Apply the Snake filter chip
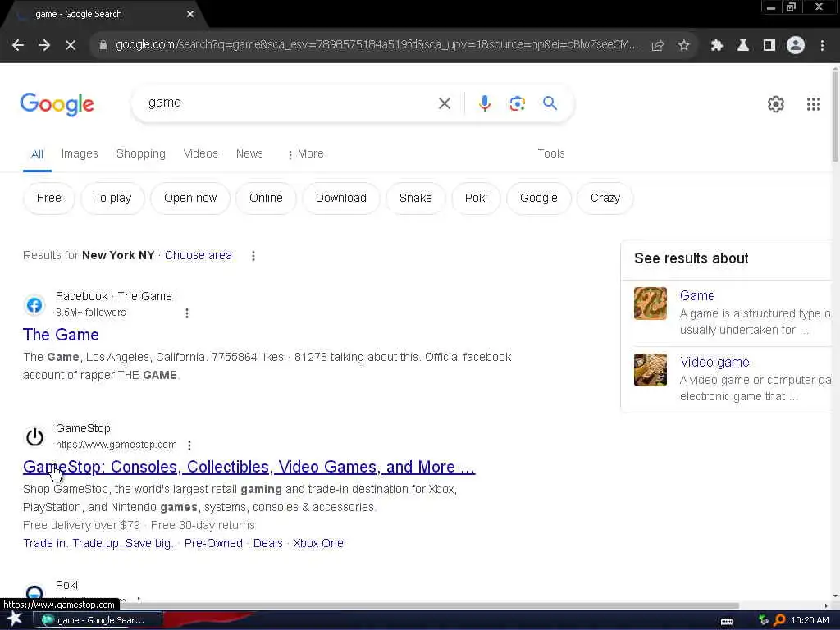 click(x=416, y=199)
